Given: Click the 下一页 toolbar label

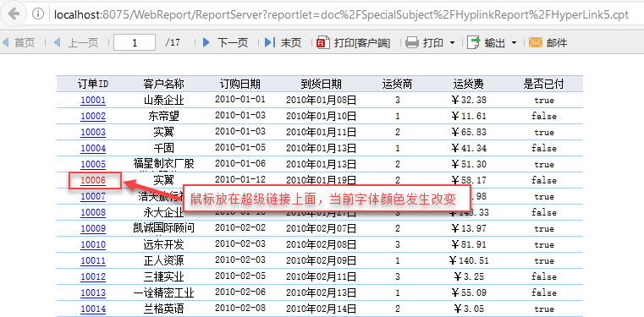Looking at the screenshot, I should (233, 42).
